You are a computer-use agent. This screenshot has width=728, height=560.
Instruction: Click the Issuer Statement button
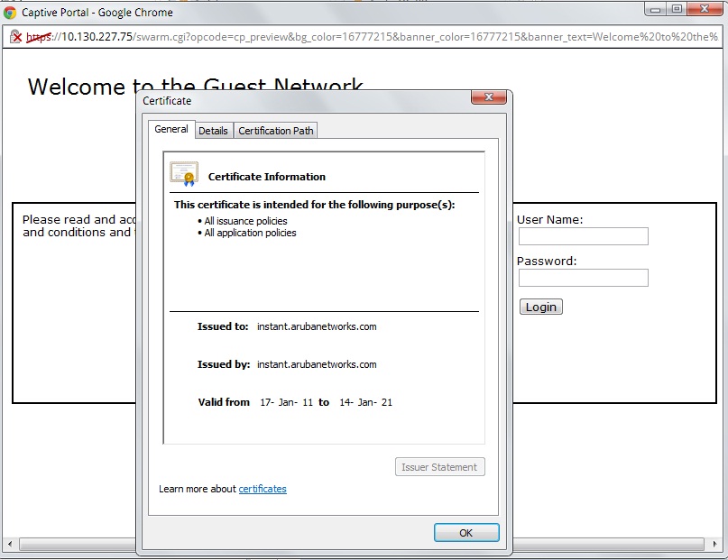[x=439, y=467]
